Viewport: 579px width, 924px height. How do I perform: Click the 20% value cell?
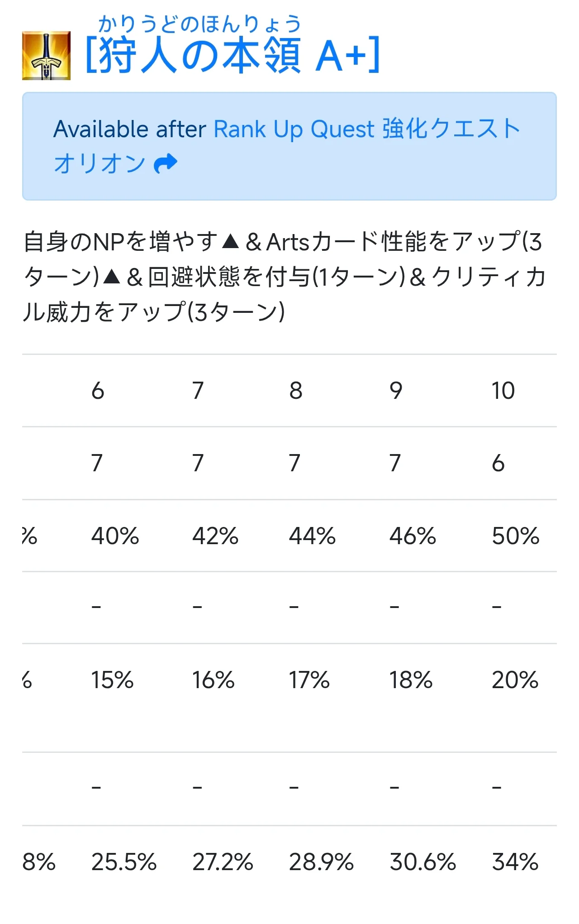pos(515,680)
